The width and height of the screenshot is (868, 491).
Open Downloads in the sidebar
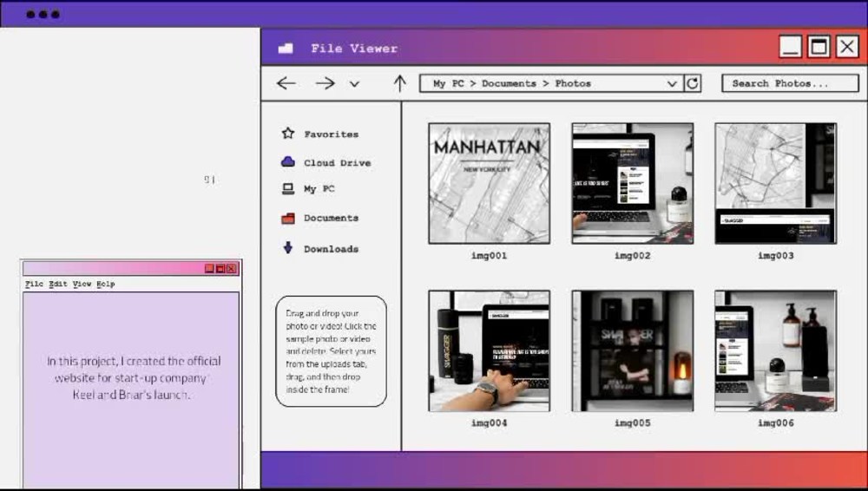coord(331,249)
